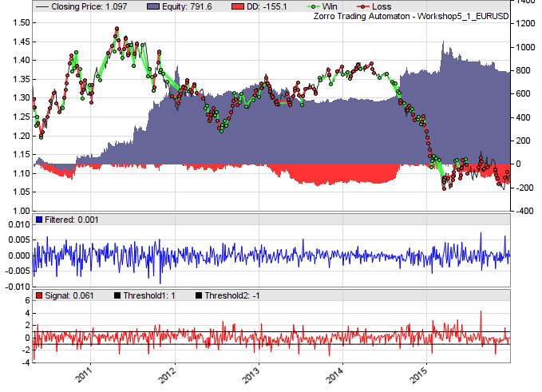Click the red DD legend box
542x392 pixels.
pyautogui.click(x=238, y=6)
